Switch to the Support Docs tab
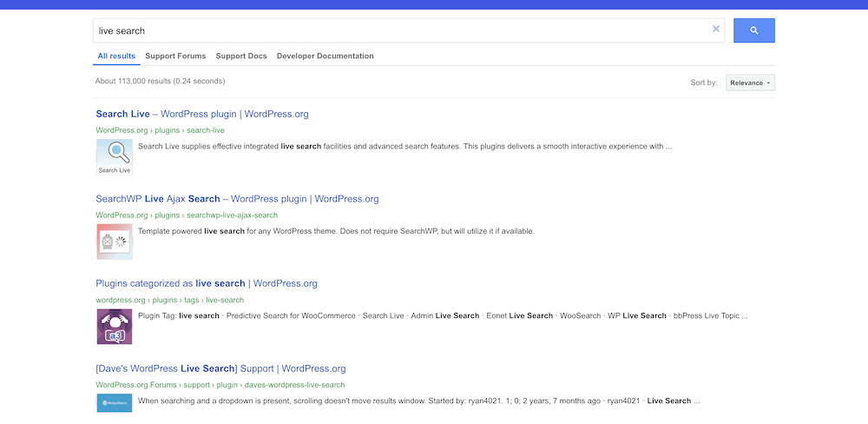 click(x=241, y=56)
